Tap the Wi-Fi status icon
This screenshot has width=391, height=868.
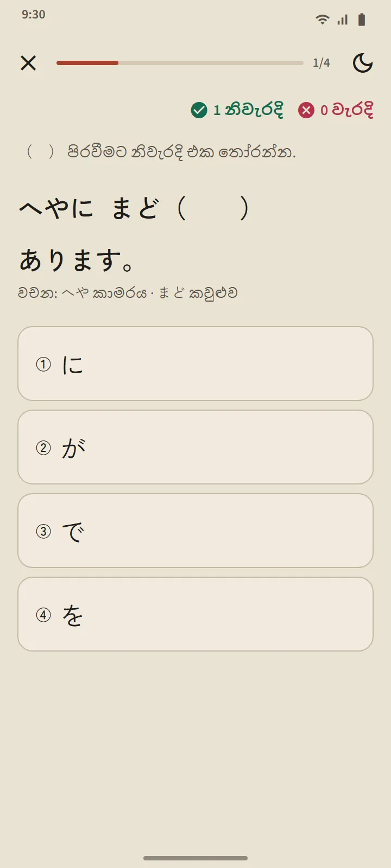(x=323, y=20)
